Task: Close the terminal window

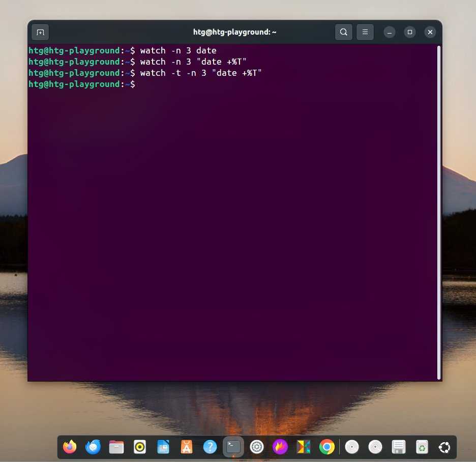Action: point(430,32)
